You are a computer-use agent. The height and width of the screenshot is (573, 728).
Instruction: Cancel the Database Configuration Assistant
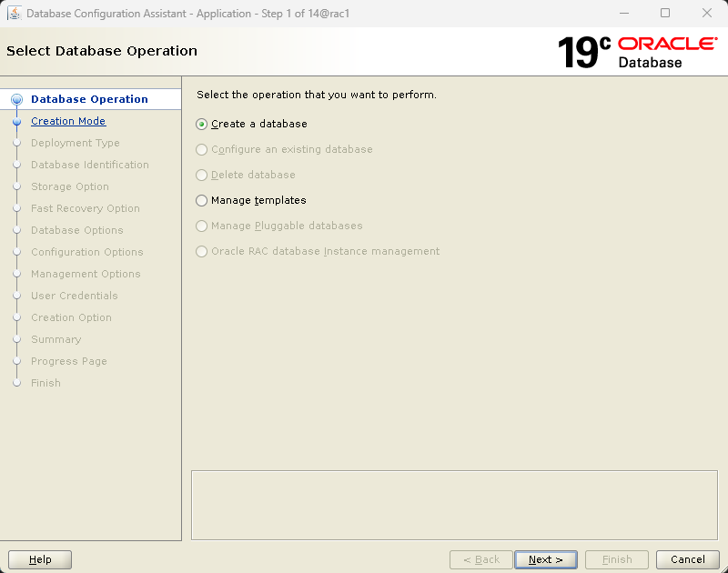[687, 559]
